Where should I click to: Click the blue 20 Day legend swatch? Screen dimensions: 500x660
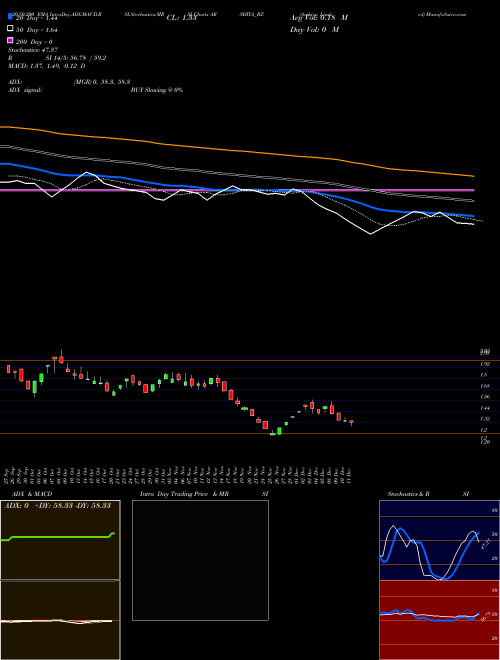[x=10, y=17]
